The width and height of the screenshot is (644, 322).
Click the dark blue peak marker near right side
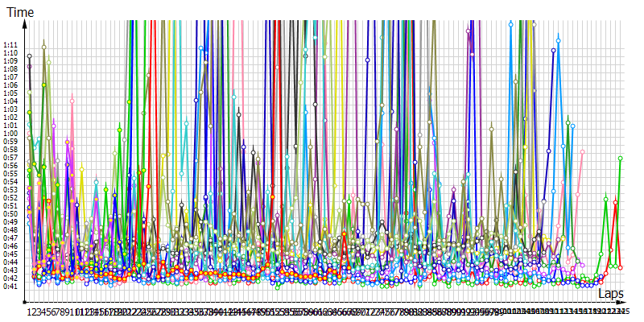tap(553, 51)
